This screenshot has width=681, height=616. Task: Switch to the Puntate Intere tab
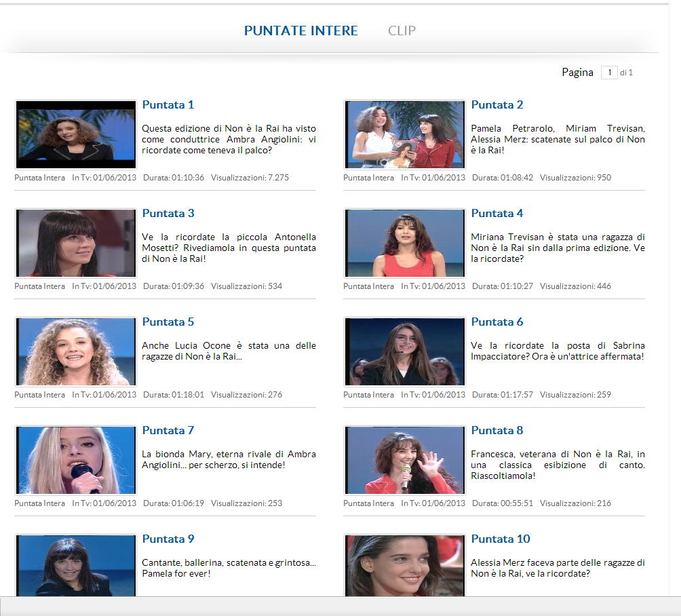pyautogui.click(x=300, y=31)
